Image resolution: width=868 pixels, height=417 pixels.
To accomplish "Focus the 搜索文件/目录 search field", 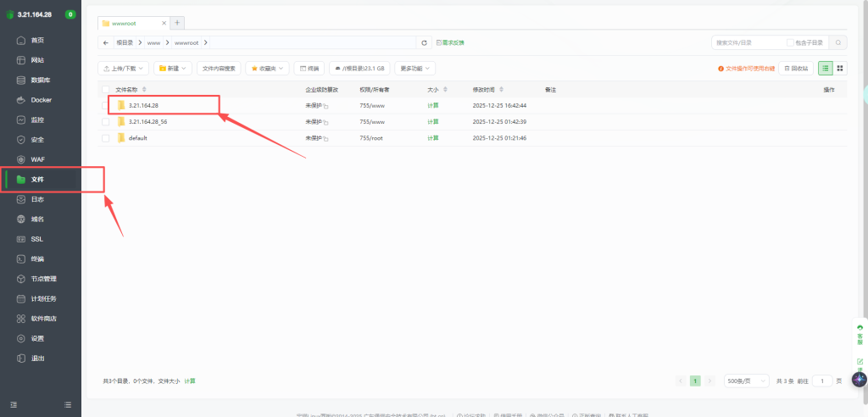I will click(x=749, y=42).
